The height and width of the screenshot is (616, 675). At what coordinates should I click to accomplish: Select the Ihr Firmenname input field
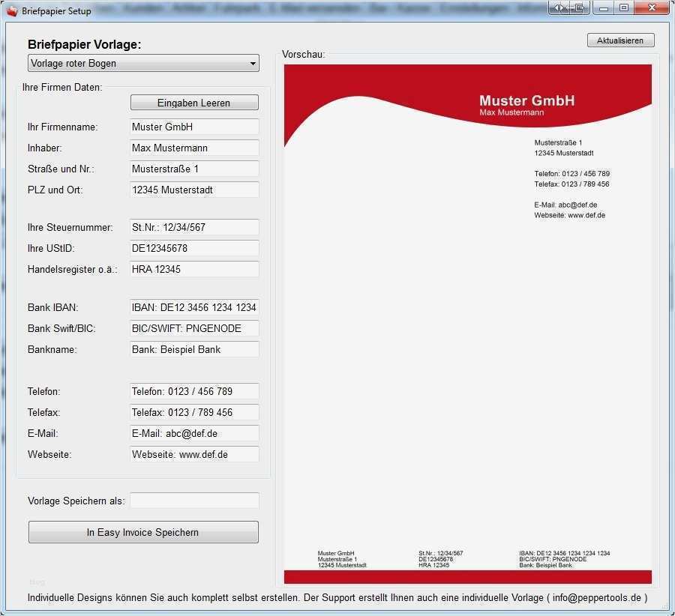[x=193, y=127]
